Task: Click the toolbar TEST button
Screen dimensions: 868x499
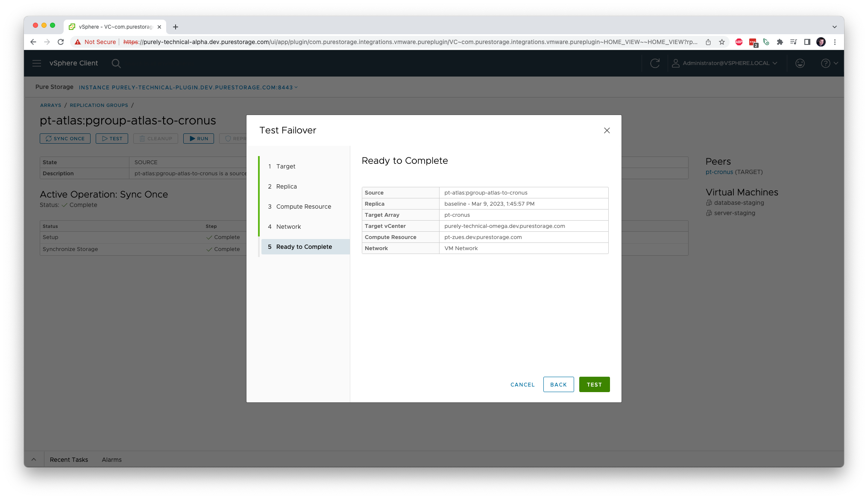Action: pyautogui.click(x=112, y=139)
